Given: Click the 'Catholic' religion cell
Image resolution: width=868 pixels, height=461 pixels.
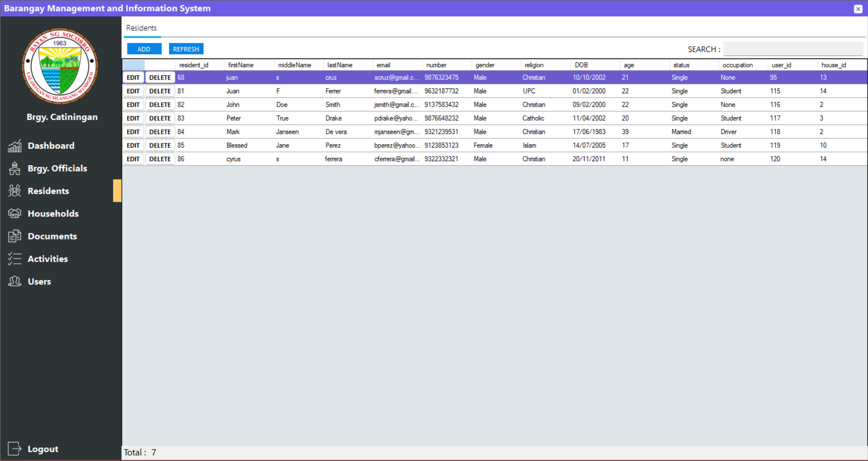Looking at the screenshot, I should pos(546,118).
